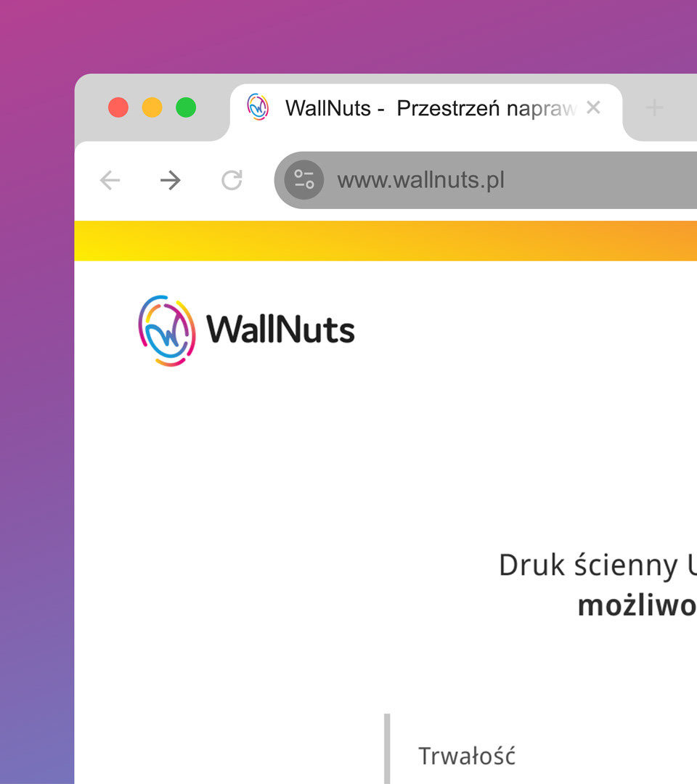Click the gray vertical bar beside Trwałość
697x784 pixels.
[387, 748]
